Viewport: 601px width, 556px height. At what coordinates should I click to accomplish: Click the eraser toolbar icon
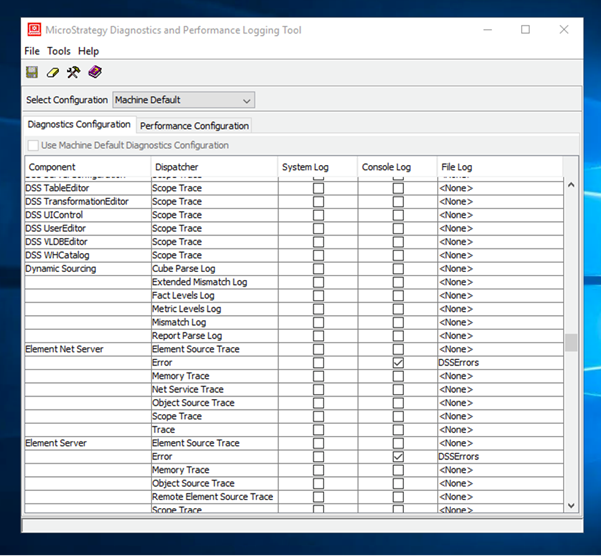point(53,72)
